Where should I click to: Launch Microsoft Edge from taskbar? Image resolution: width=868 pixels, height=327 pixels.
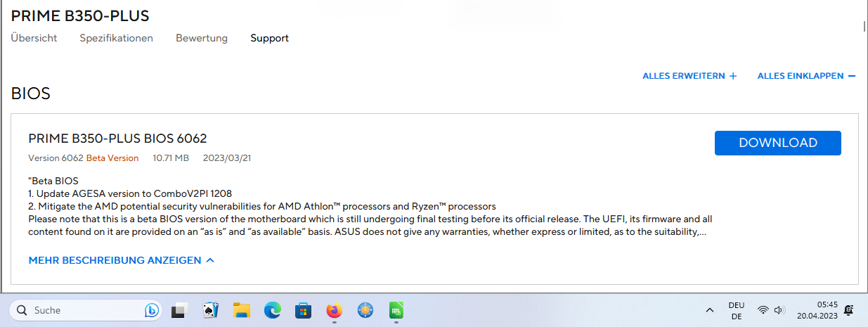click(x=272, y=310)
